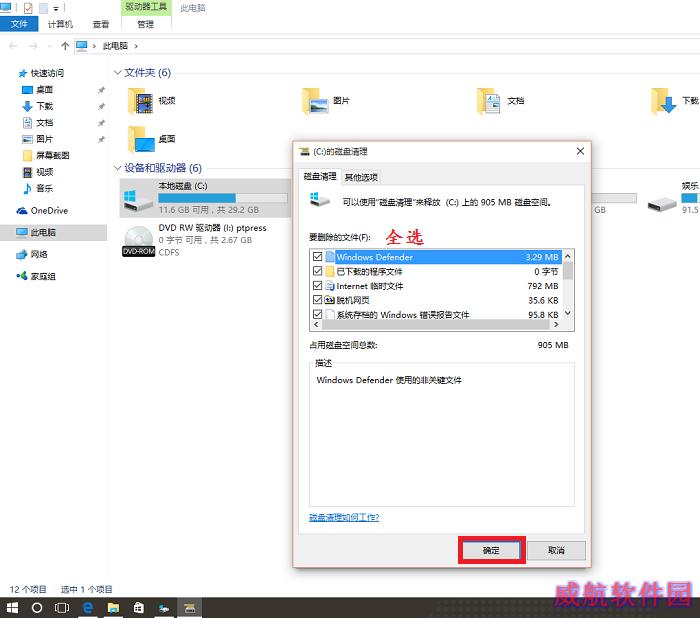Toggle the 已下载的程序文件 checkbox
700x618 pixels.
pyautogui.click(x=317, y=271)
